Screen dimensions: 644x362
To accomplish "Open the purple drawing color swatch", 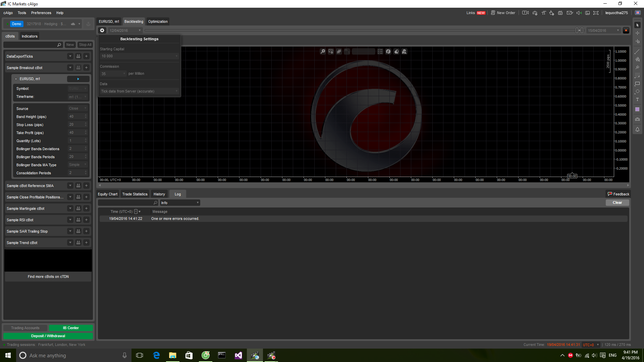I will (x=637, y=109).
